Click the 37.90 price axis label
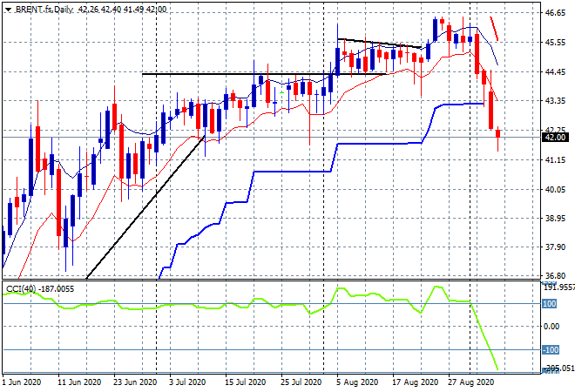Screen dimensions: 575x392 [x=555, y=247]
